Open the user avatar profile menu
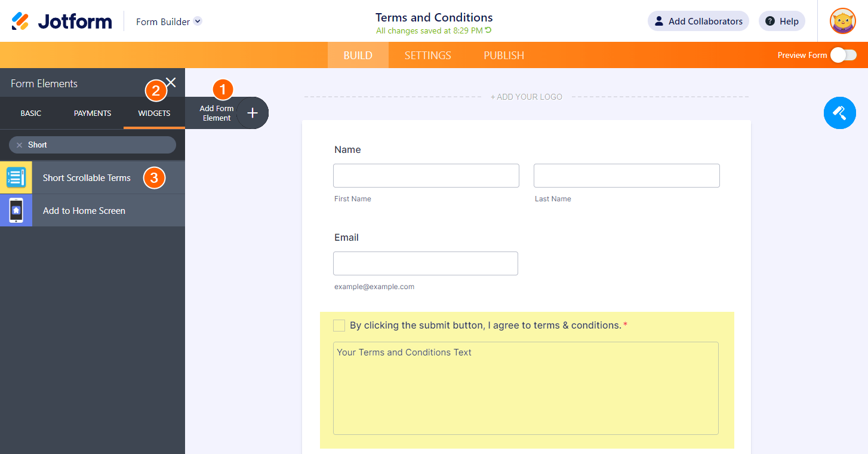 [x=842, y=22]
